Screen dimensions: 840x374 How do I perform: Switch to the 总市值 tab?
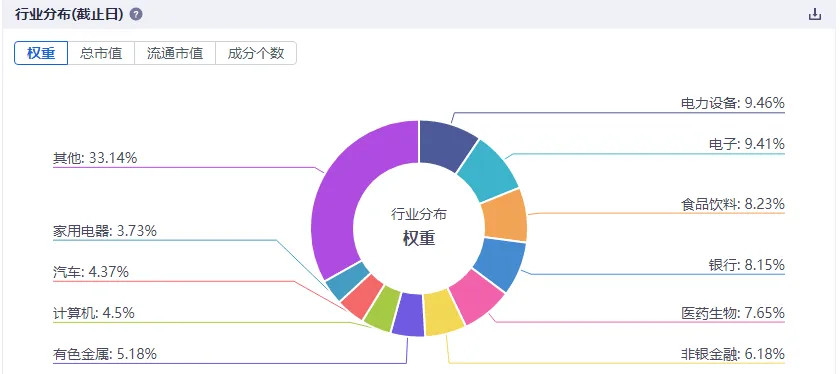click(x=101, y=54)
